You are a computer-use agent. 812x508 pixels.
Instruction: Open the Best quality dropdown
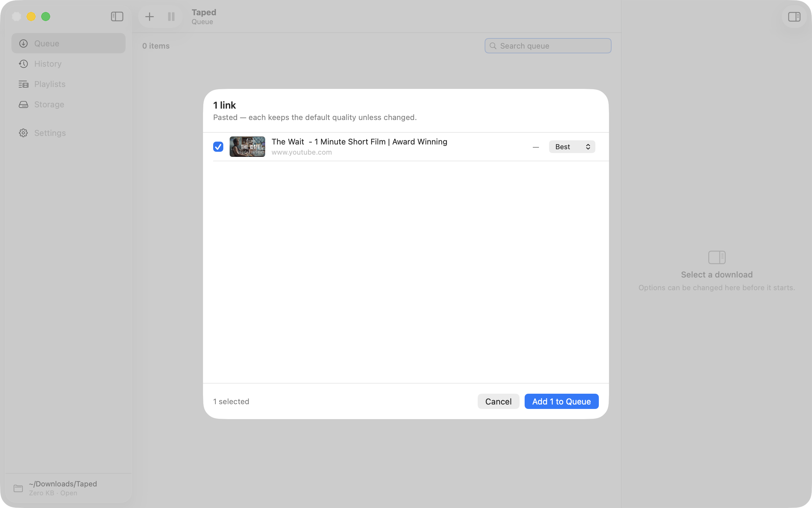[x=572, y=147]
